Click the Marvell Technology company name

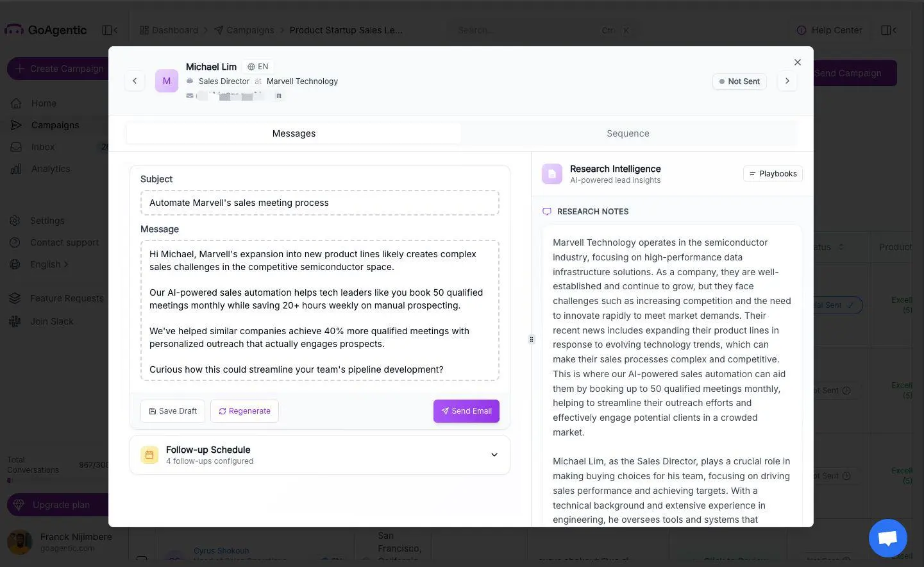[x=302, y=81]
